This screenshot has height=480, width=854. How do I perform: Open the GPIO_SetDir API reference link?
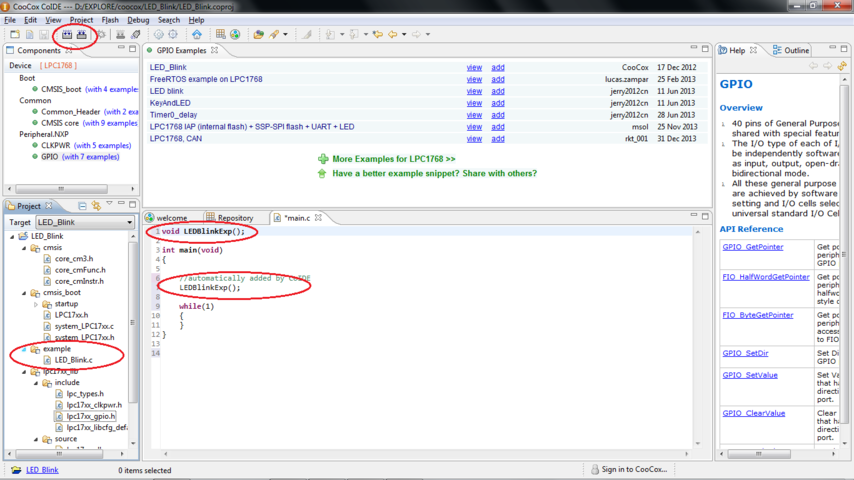[745, 353]
